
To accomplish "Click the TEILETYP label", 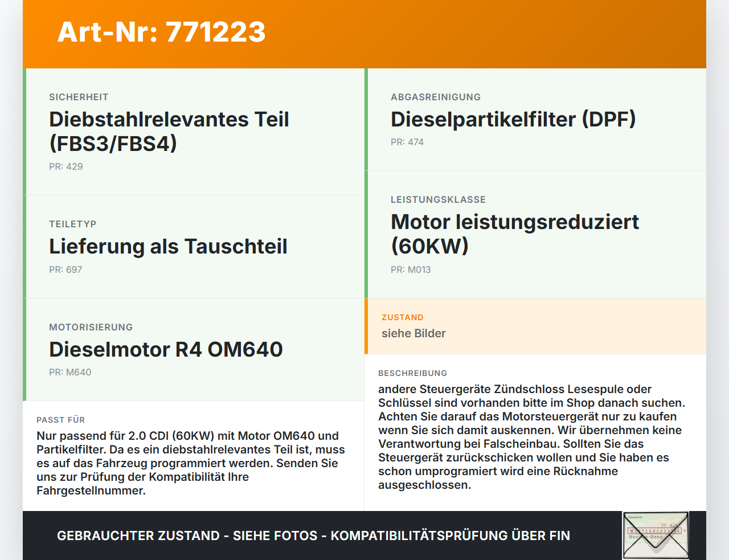I will tap(72, 224).
